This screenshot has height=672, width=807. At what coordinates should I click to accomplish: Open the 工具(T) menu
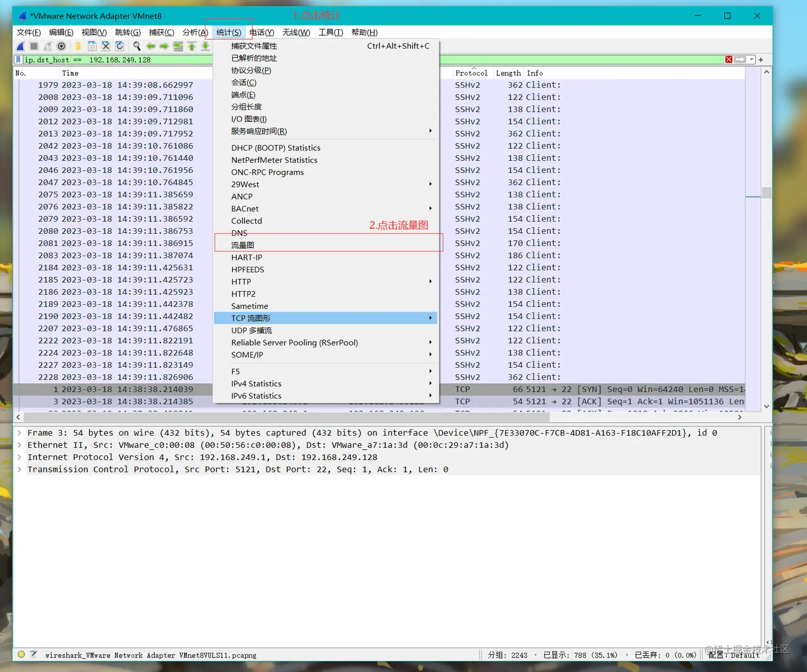331,33
